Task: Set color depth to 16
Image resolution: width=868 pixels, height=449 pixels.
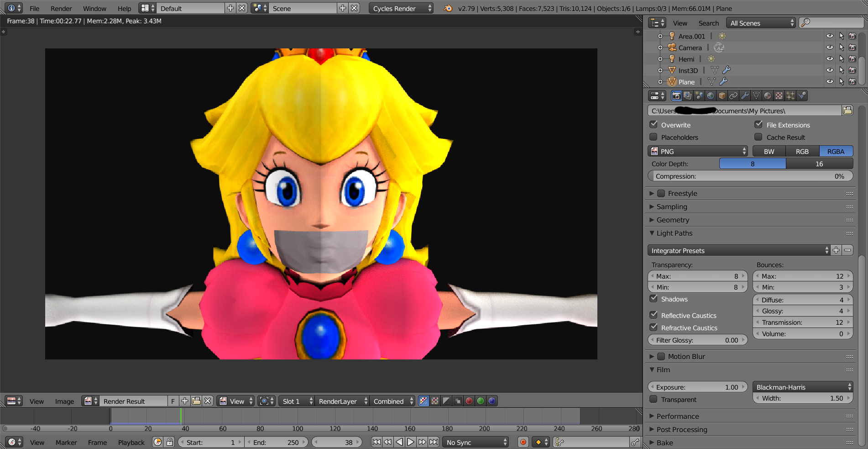Action: pyautogui.click(x=820, y=164)
